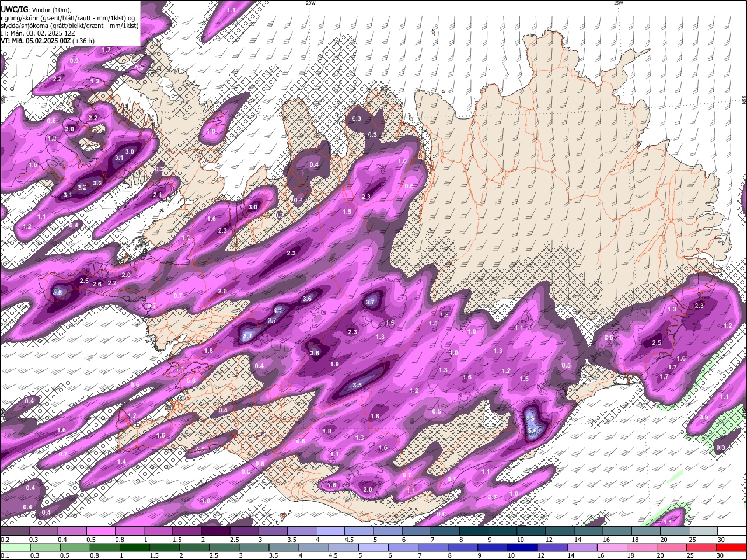Click the 2.1 precipitation value on the map
747x560 pixels.
pyautogui.click(x=157, y=195)
